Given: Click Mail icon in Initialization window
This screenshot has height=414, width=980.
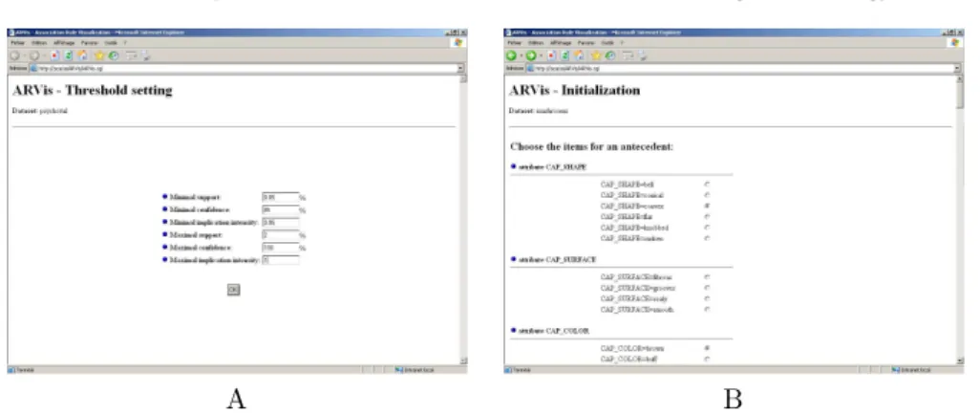Looking at the screenshot, I should (628, 55).
